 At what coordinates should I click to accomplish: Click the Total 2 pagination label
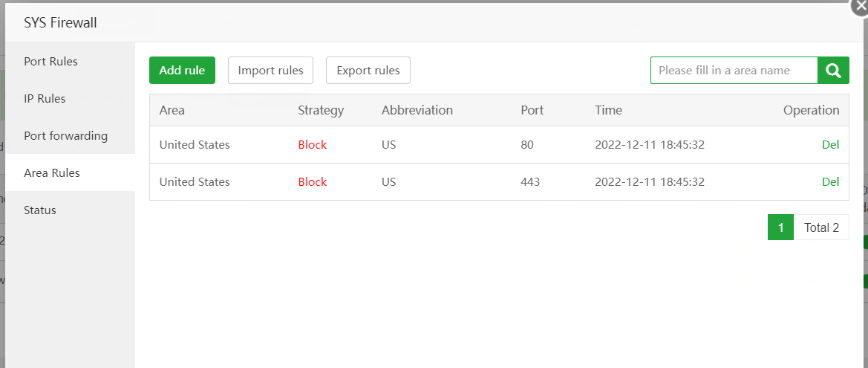[821, 227]
